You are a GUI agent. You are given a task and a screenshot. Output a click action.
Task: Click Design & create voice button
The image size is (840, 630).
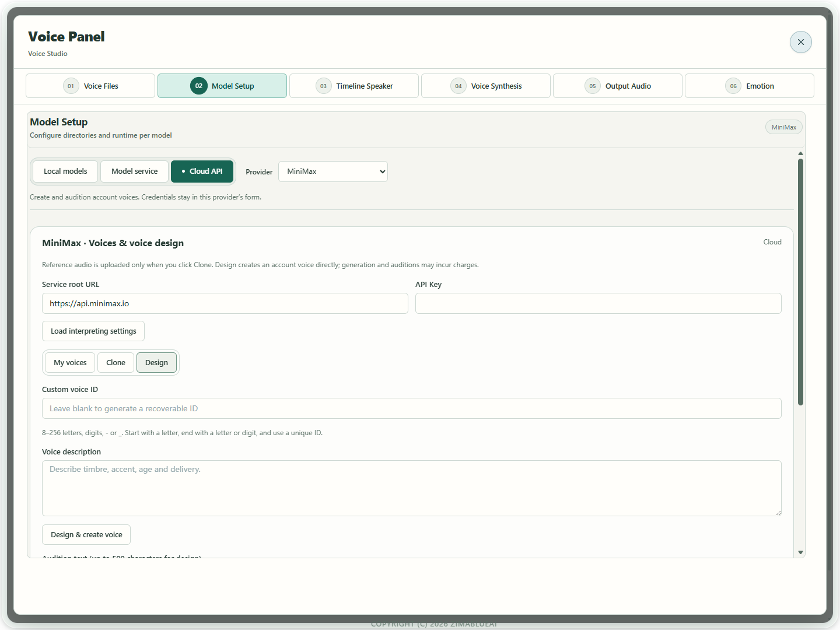[86, 535]
